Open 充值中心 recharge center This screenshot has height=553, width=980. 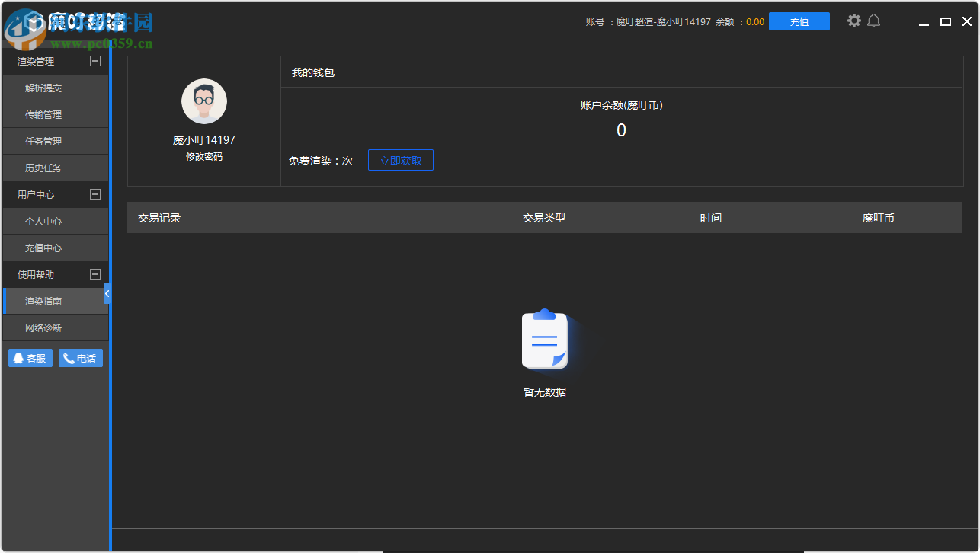(x=53, y=247)
